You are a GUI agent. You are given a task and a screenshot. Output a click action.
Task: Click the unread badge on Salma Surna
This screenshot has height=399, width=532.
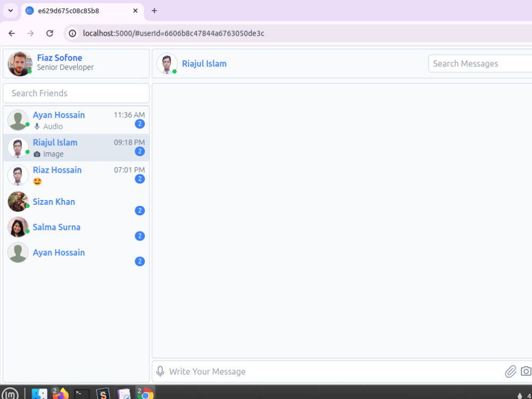click(140, 236)
